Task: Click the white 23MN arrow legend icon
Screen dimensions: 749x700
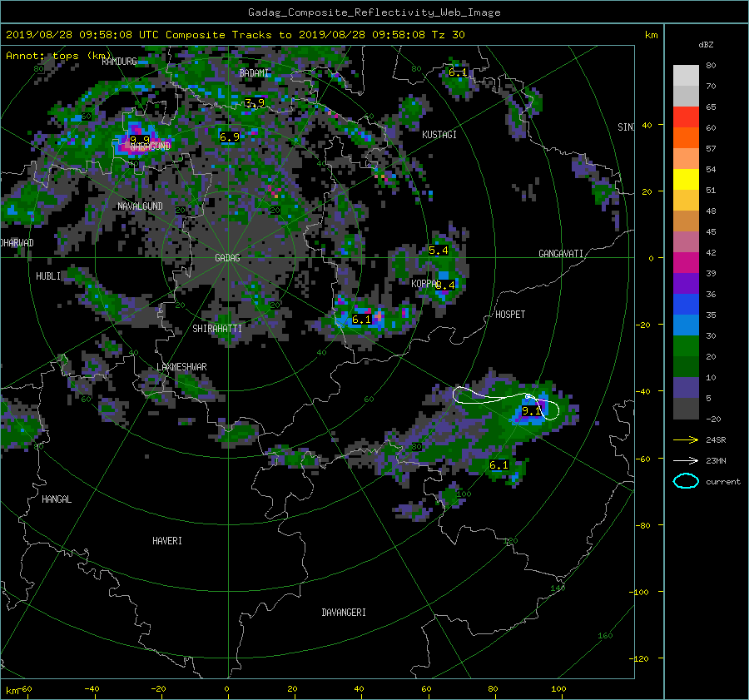Action: (686, 460)
